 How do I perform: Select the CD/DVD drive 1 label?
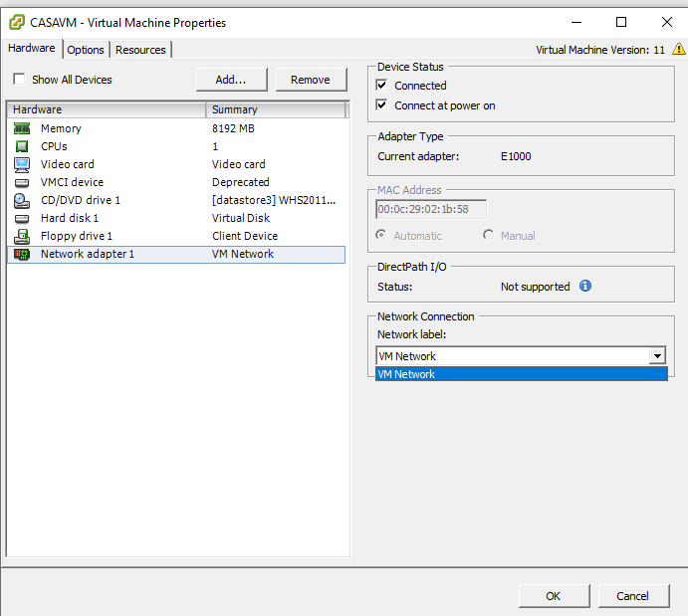click(x=81, y=200)
